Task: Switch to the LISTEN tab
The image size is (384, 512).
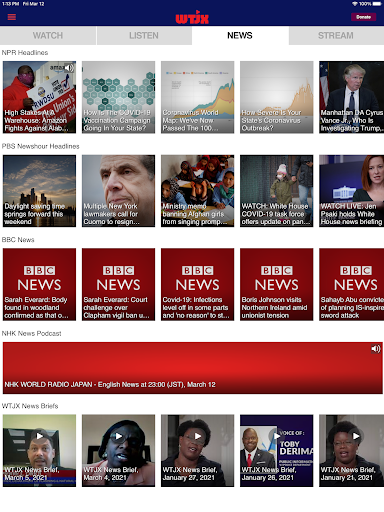Action: click(x=144, y=35)
